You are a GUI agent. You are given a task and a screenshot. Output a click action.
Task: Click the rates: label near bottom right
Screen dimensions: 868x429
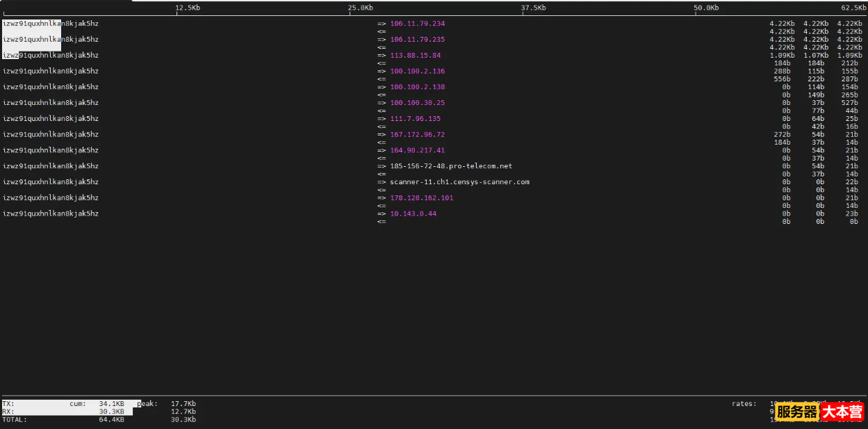(x=744, y=403)
